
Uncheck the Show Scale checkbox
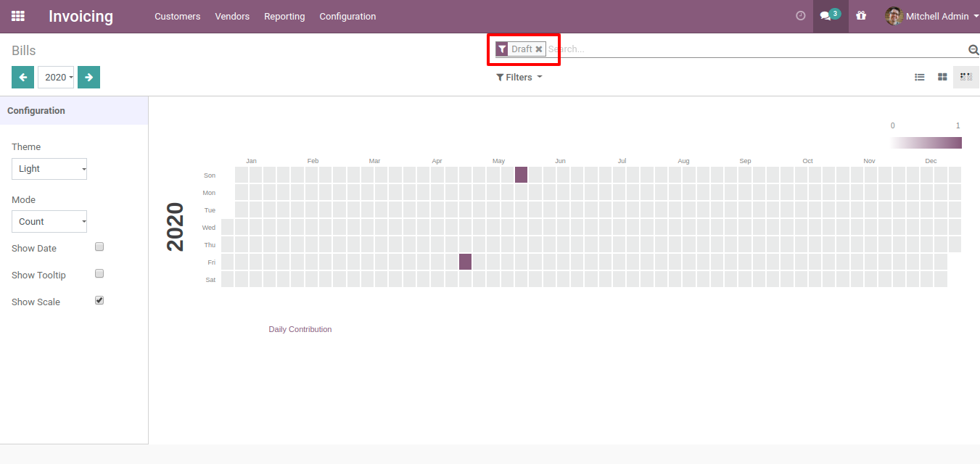[x=99, y=300]
